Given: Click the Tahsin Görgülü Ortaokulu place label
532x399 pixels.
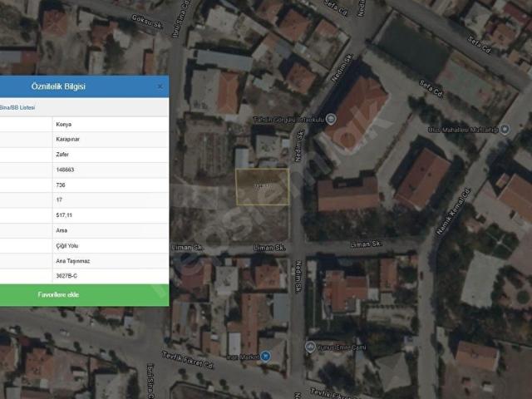Looking at the screenshot, I should point(288,120).
